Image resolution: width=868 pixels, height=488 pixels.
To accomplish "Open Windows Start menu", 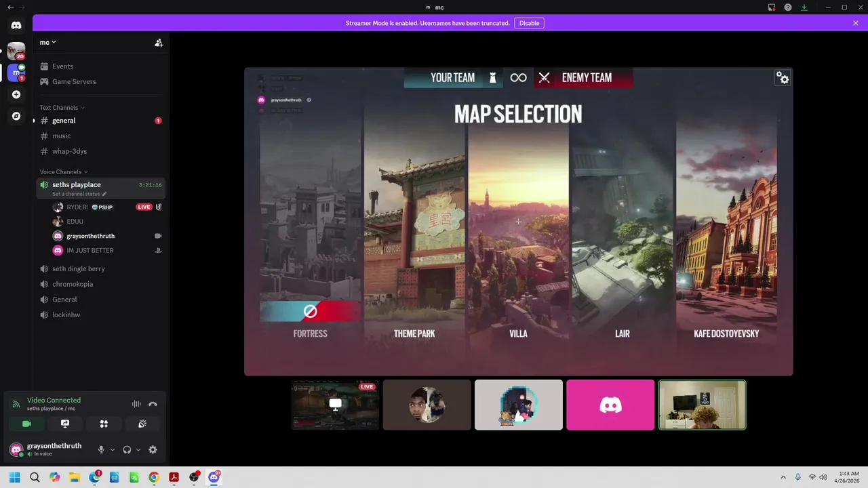I will [x=15, y=477].
